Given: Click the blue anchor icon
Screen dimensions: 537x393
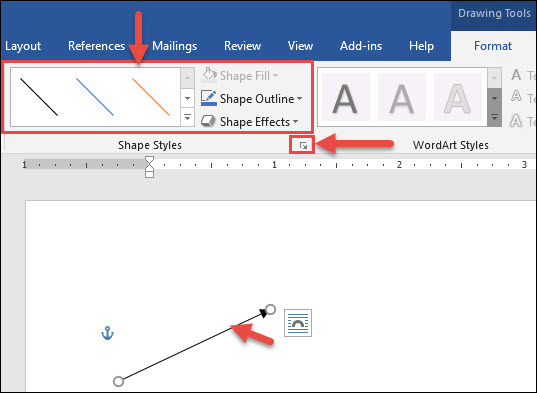Looking at the screenshot, I should point(108,333).
